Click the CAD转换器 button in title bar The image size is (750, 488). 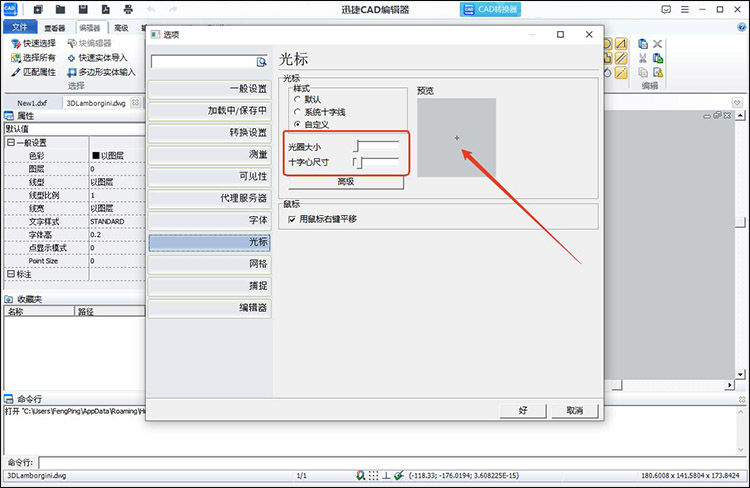click(490, 9)
